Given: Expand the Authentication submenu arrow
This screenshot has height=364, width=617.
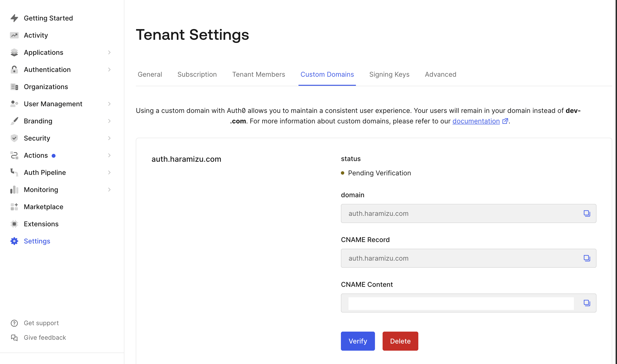Looking at the screenshot, I should tap(109, 70).
